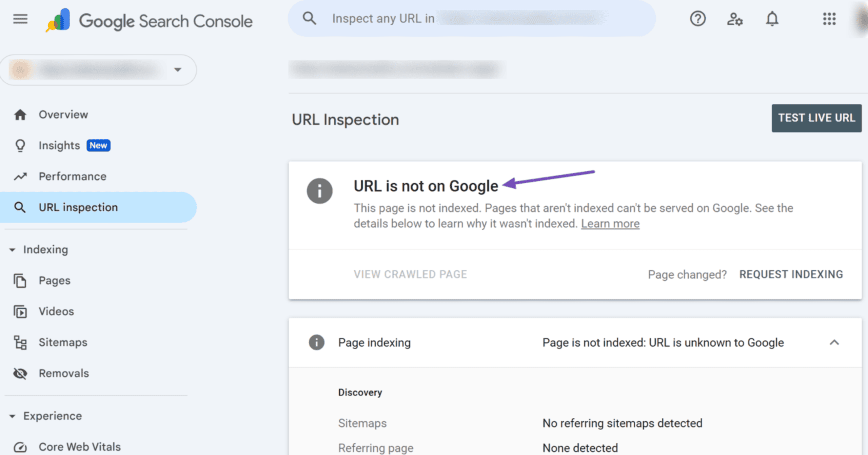The height and width of the screenshot is (455, 868).
Task: Collapse the Indexing section
Action: (12, 250)
